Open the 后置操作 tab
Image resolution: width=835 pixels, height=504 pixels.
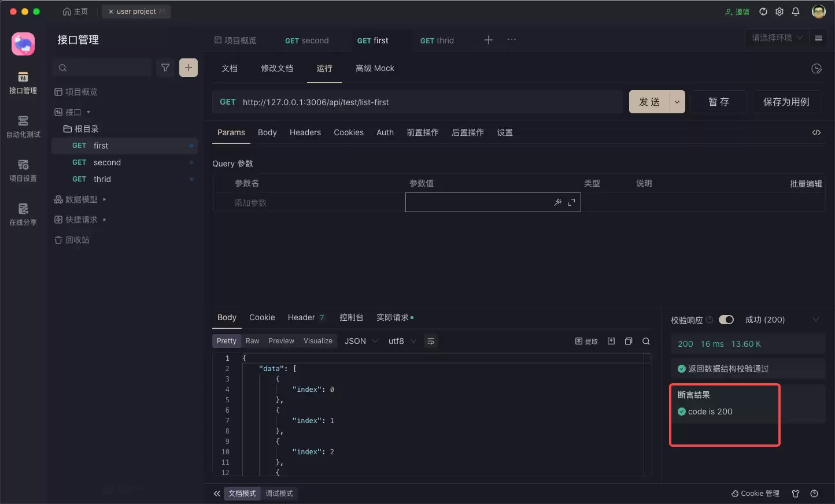click(x=468, y=132)
